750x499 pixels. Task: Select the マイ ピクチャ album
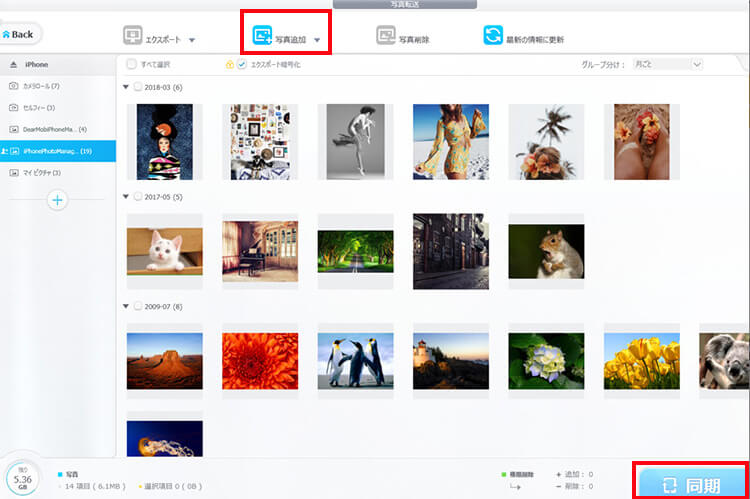[42, 173]
